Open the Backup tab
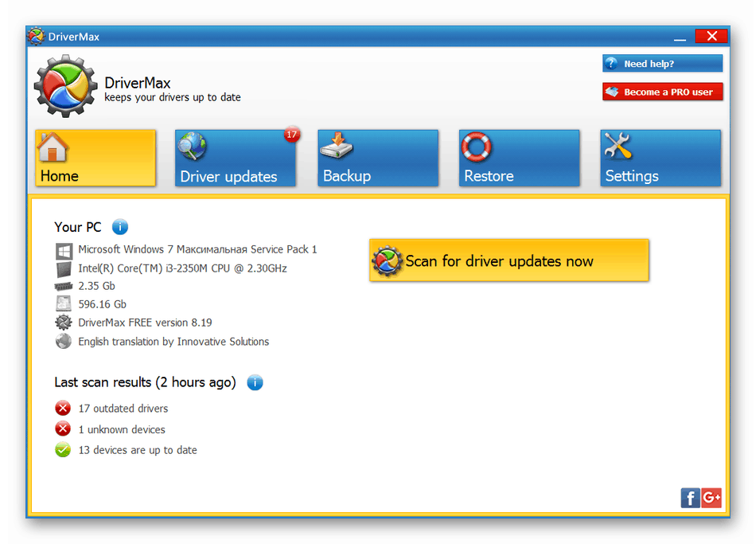This screenshot has width=756, height=544. point(378,158)
